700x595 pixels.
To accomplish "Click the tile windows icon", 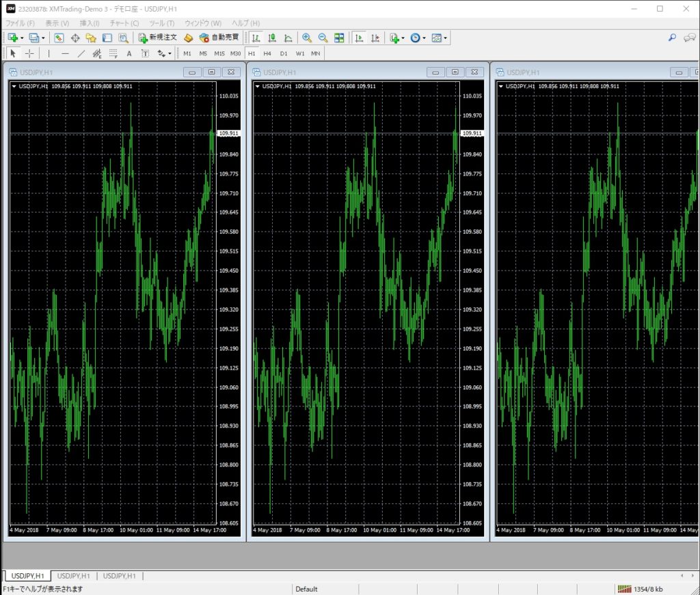I will click(339, 38).
